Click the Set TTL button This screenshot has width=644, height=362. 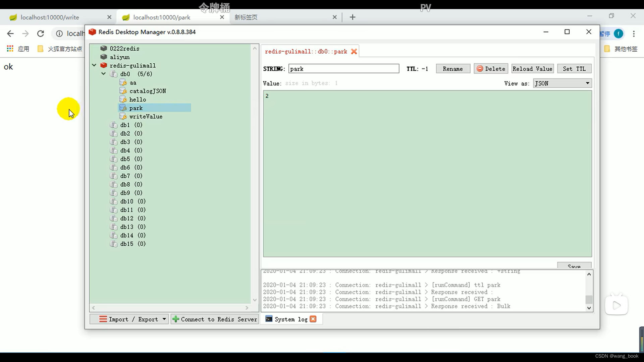click(574, 69)
